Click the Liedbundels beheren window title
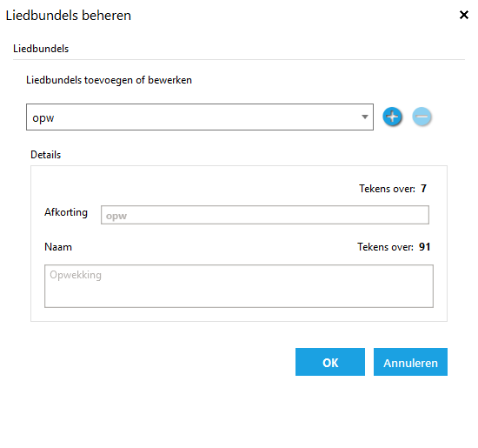The width and height of the screenshot is (478, 448). pyautogui.click(x=69, y=16)
